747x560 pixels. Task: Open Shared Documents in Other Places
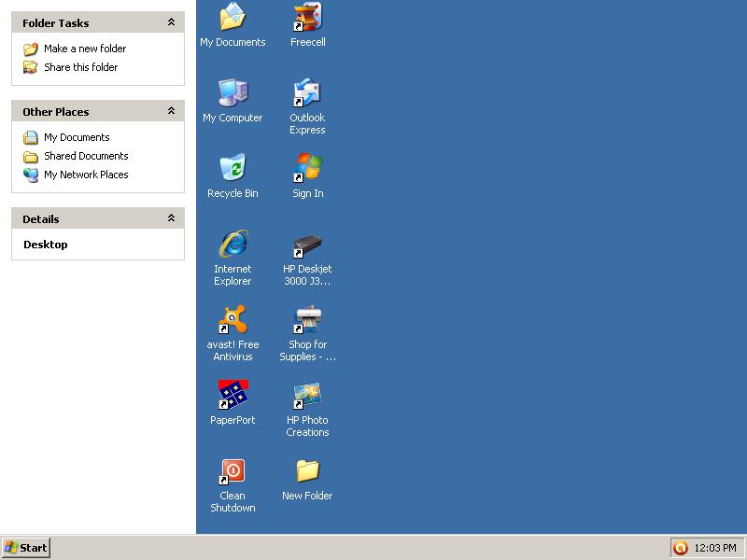click(86, 156)
